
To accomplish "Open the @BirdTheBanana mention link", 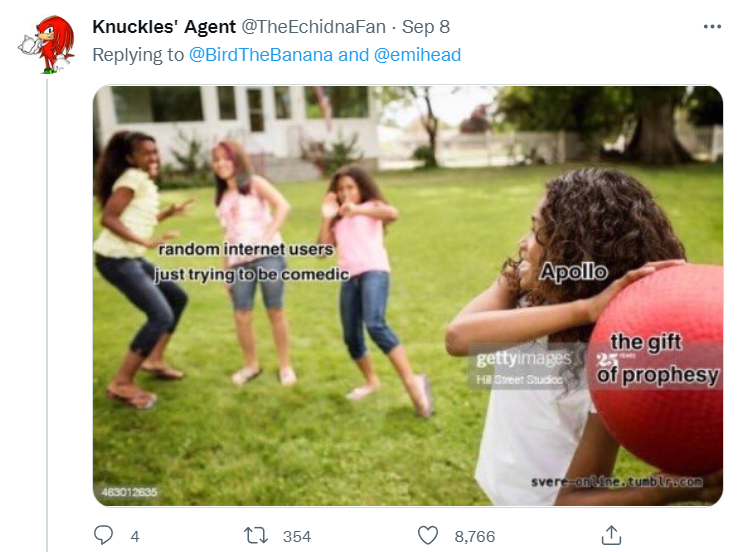I will point(261,55).
